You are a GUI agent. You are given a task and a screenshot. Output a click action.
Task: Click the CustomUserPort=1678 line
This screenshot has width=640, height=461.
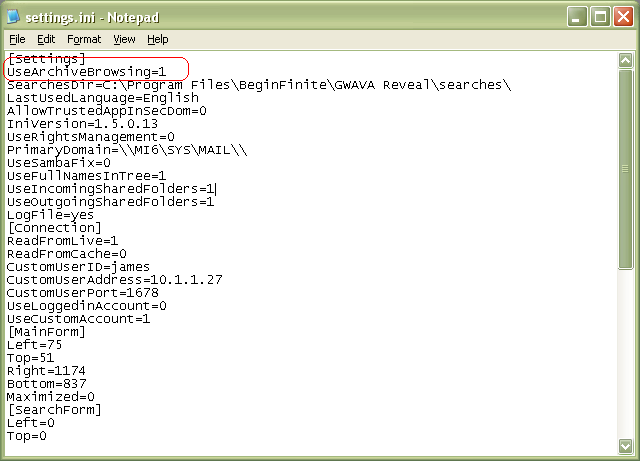tap(82, 293)
